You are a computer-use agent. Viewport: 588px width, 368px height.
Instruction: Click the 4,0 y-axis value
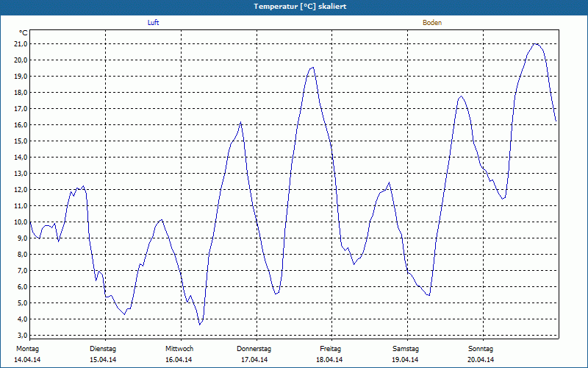click(23, 319)
